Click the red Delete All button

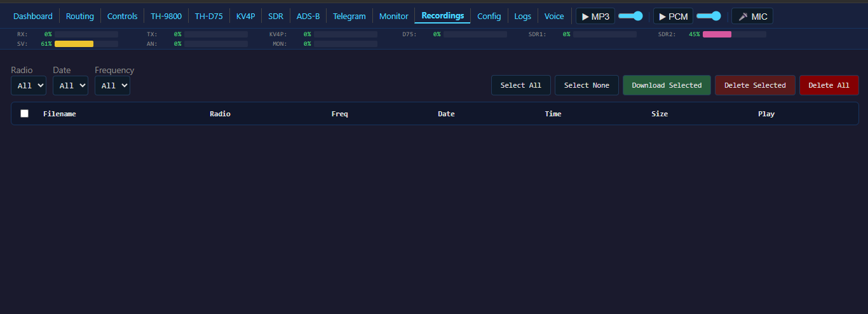[x=829, y=85]
